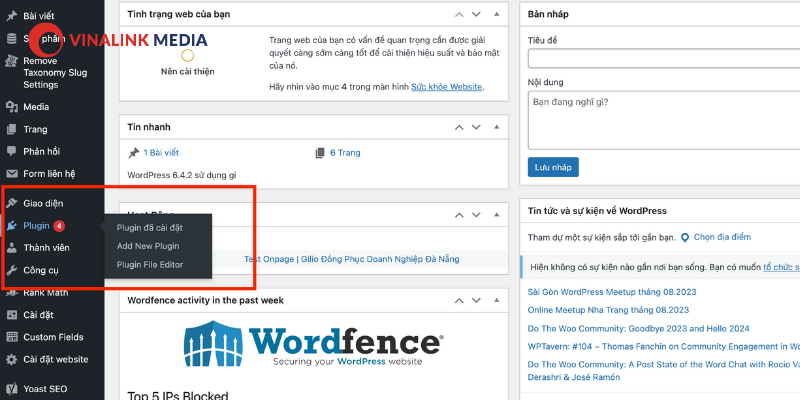
Task: Click the Lưu nháp button
Action: tap(553, 167)
